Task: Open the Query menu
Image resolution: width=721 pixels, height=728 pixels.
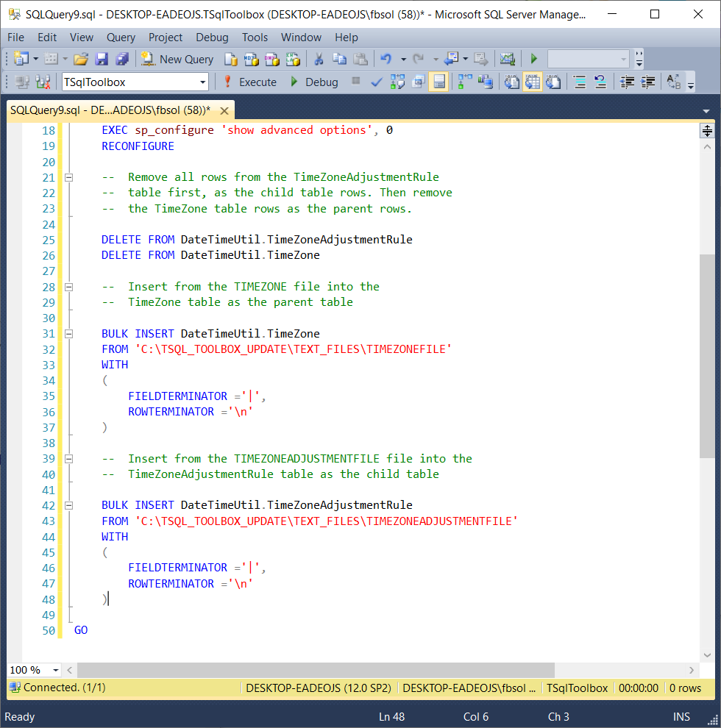Action: tap(121, 38)
